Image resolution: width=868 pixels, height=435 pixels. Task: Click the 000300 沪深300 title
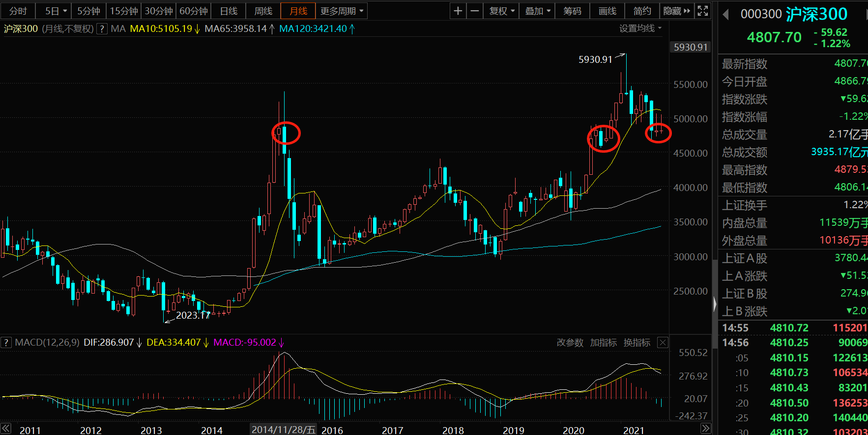pyautogui.click(x=794, y=14)
